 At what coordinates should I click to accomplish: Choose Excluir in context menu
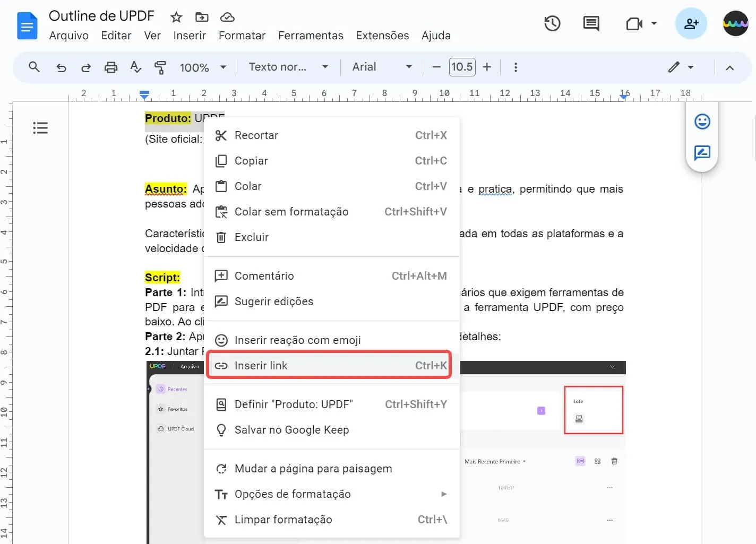pyautogui.click(x=332, y=237)
